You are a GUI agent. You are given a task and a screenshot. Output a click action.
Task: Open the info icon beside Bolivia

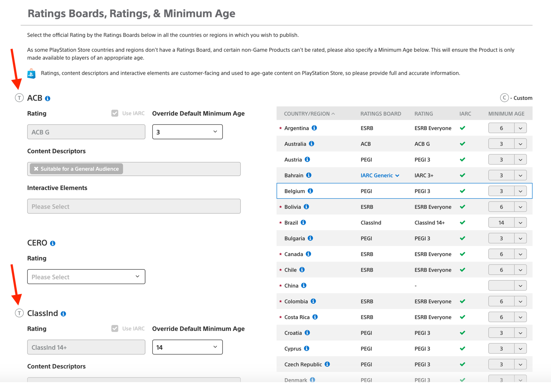coord(307,207)
